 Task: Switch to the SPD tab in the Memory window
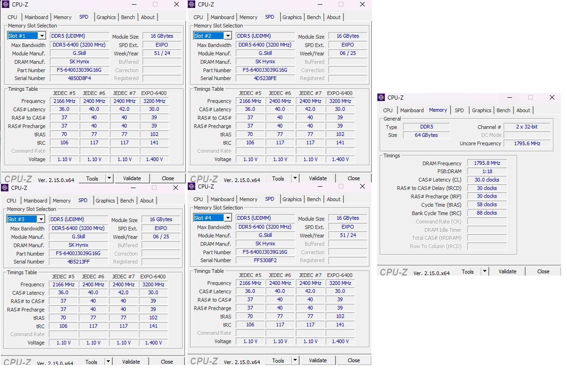click(459, 110)
